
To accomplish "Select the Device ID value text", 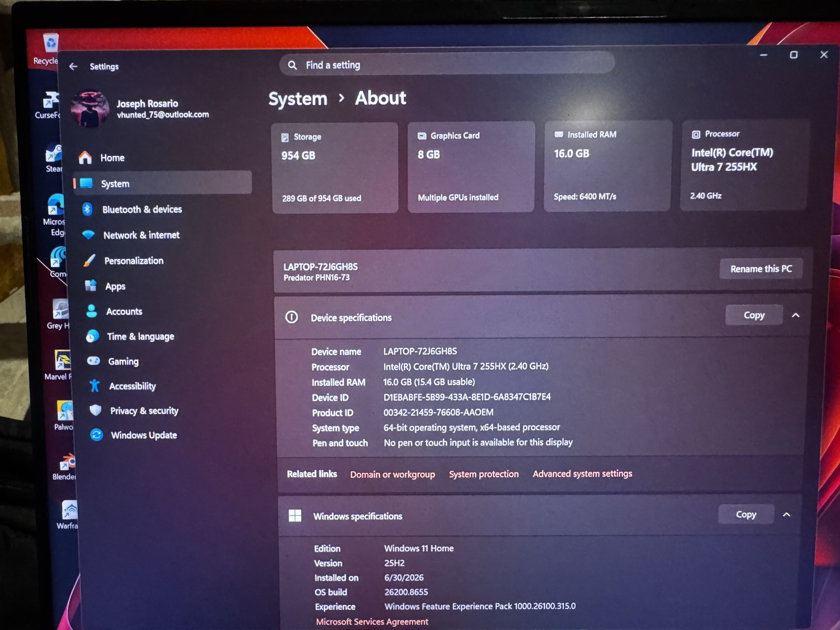I will pos(467,397).
